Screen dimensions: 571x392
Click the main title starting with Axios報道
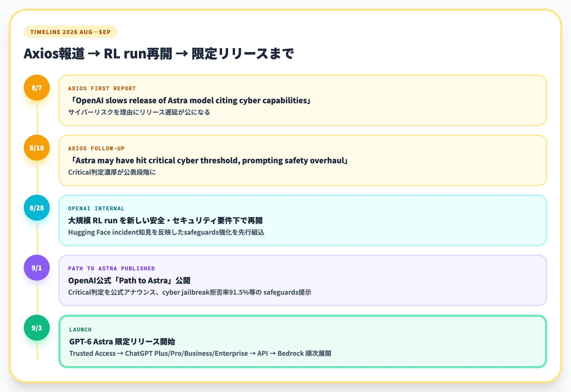click(x=159, y=54)
